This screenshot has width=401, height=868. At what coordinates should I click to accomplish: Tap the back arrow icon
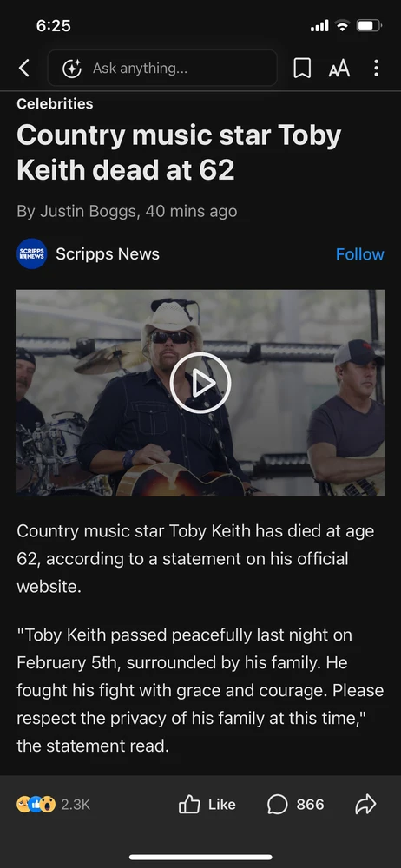[x=23, y=68]
